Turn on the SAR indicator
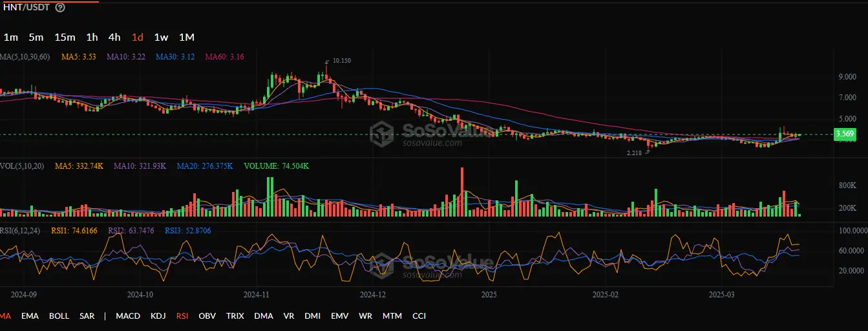 pyautogui.click(x=87, y=316)
